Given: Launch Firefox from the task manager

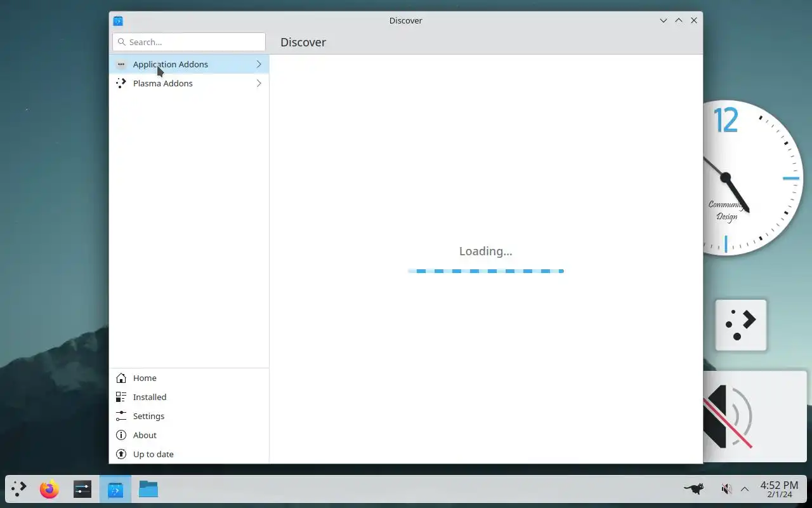Looking at the screenshot, I should click(49, 489).
